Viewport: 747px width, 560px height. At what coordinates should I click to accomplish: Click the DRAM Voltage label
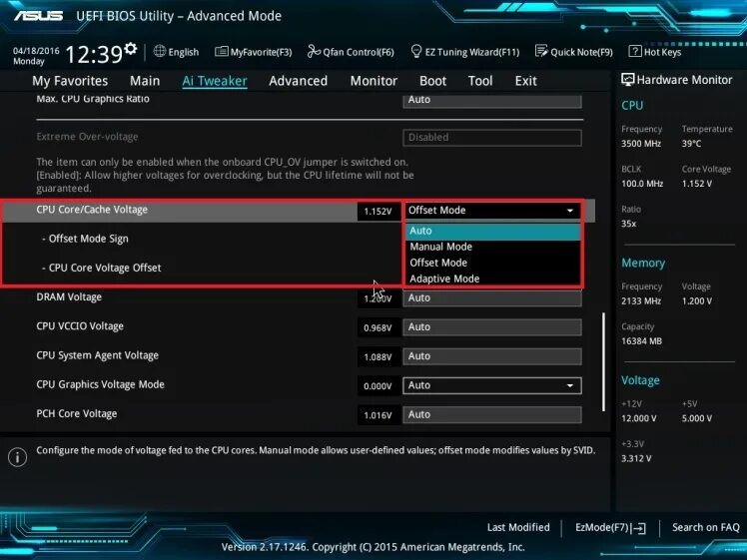(69, 297)
